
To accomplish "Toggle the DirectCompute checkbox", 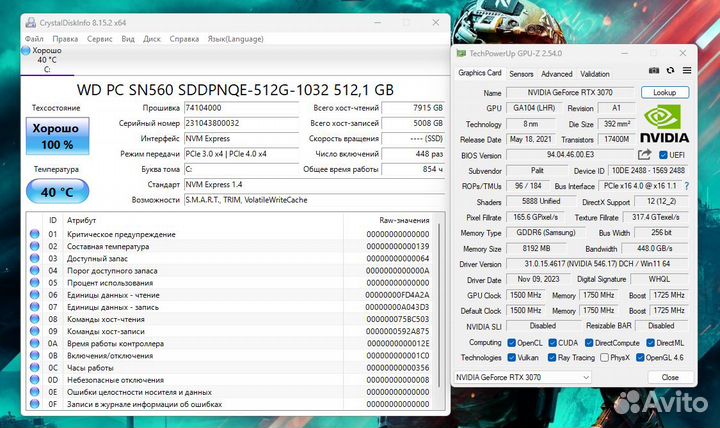I will pos(589,343).
